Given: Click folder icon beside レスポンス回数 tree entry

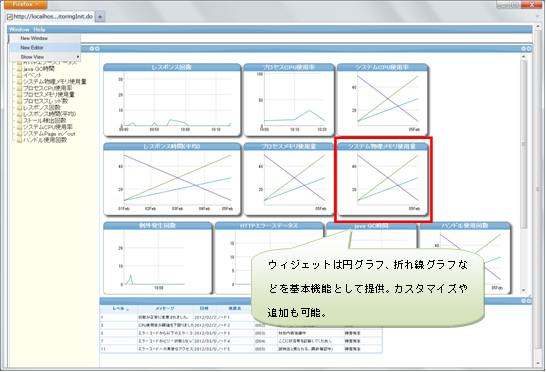Looking at the screenshot, I should [20, 108].
